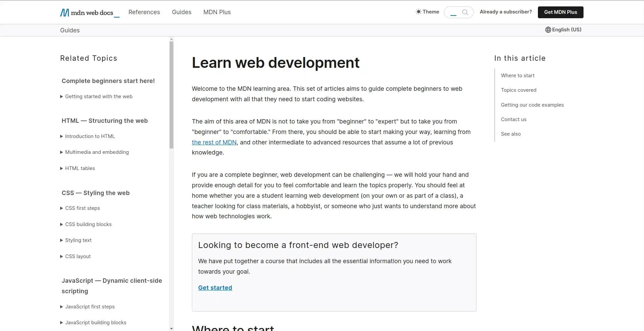Click the sun icon next to Theme

tap(419, 12)
